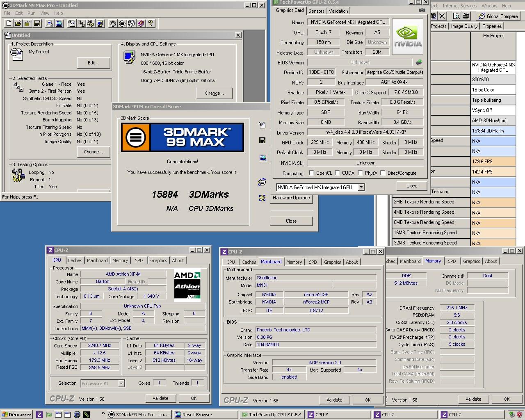
Task: Click Close button in GPU-Z
Action: coord(412,186)
